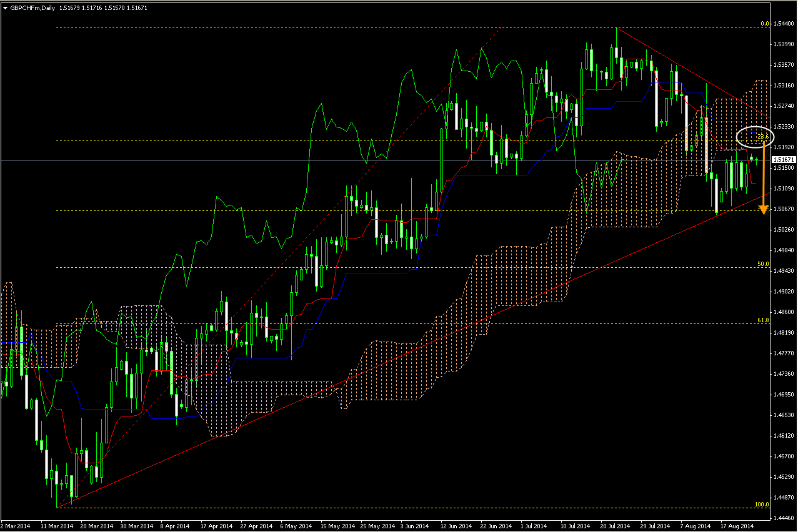Click the 12 Jun 2014 date label

457,526
